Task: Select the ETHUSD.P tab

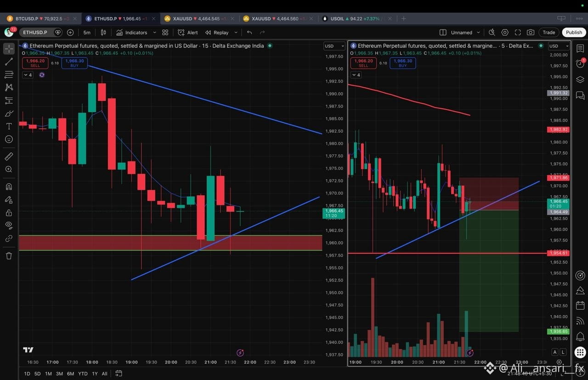Action: (x=121, y=19)
